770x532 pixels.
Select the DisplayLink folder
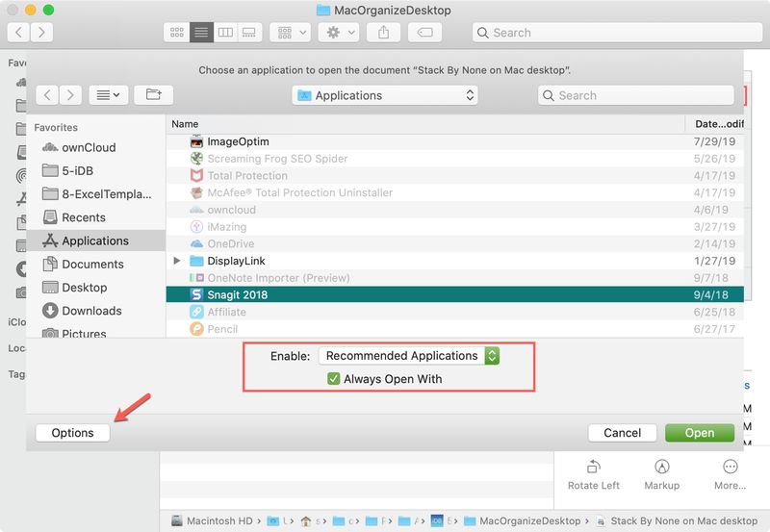pyautogui.click(x=454, y=261)
